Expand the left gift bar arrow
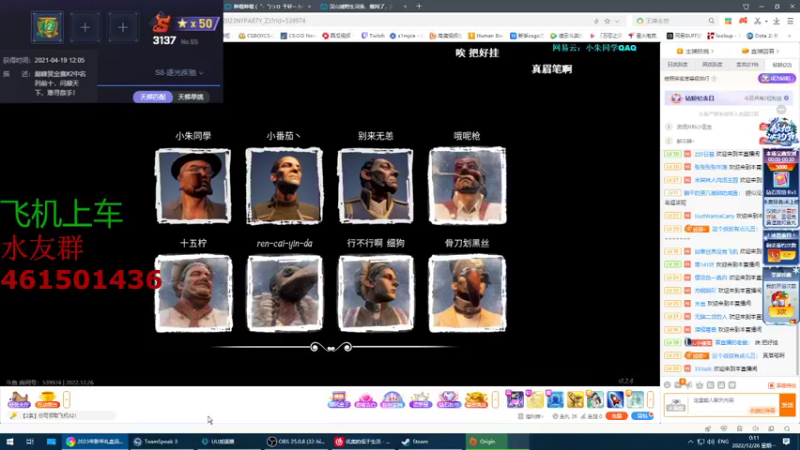This screenshot has width=800, height=450. [66, 399]
